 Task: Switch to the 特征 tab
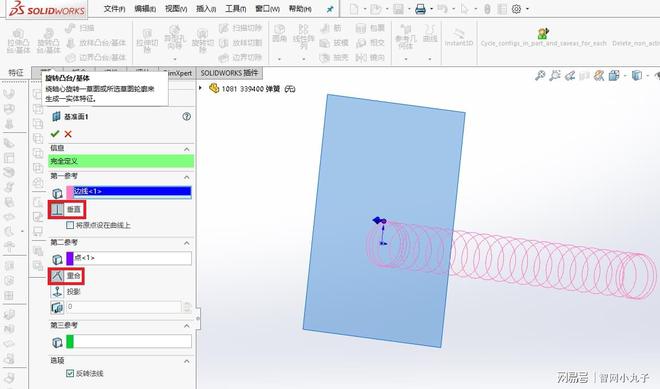tap(16, 73)
